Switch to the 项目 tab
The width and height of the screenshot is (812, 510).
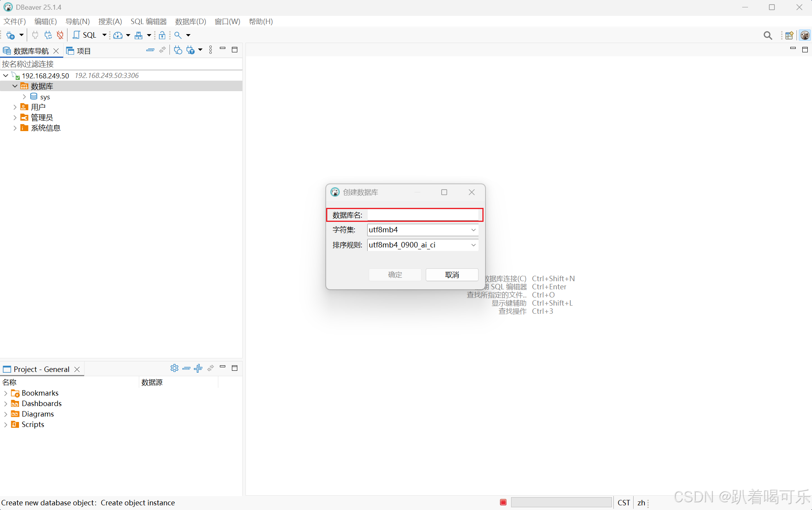coord(79,51)
